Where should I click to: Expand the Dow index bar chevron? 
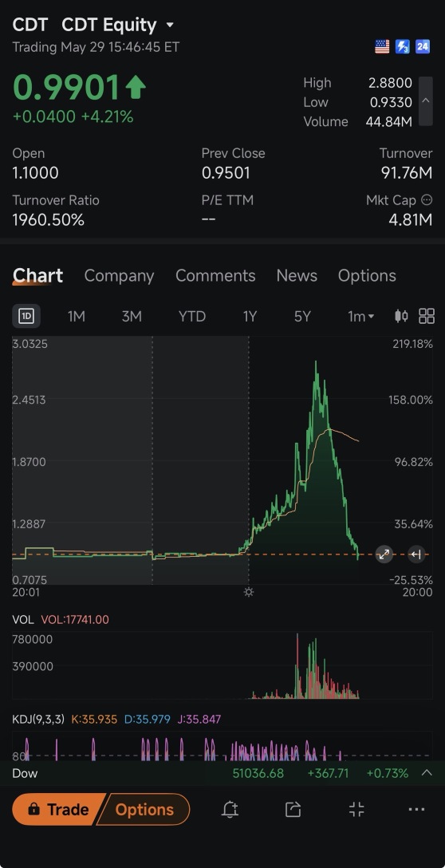coord(427,773)
